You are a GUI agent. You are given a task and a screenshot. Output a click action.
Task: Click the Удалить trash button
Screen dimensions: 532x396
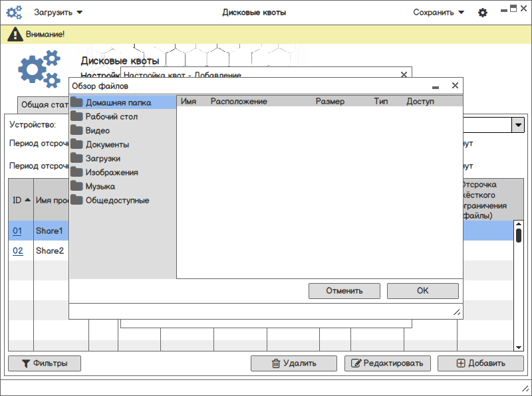pos(294,363)
